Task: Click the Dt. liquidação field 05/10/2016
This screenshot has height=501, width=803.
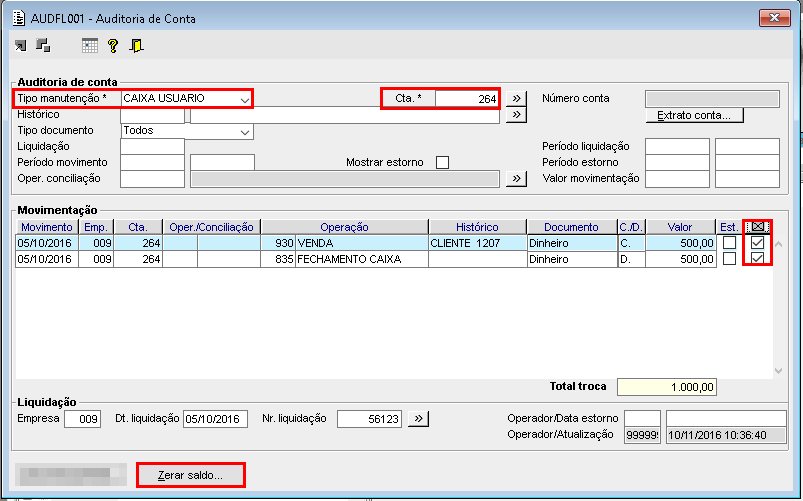Action: [x=215, y=419]
